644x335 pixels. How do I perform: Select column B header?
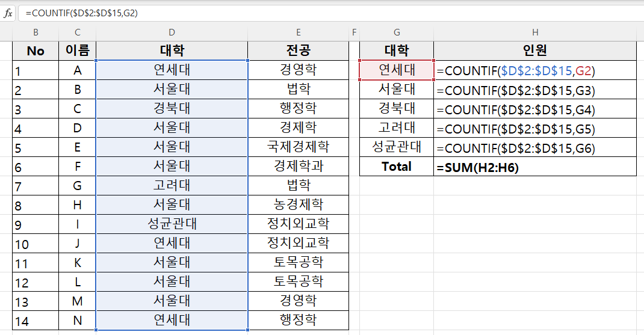pos(36,32)
